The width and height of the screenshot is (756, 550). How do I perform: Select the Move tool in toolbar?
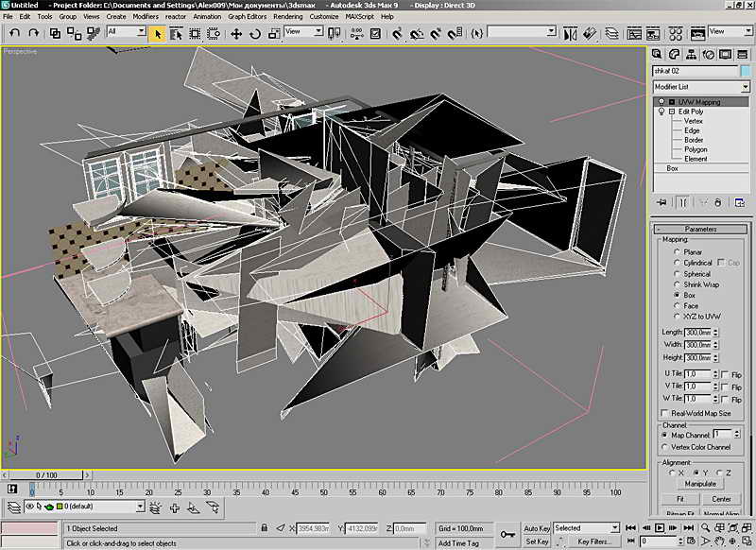[236, 33]
